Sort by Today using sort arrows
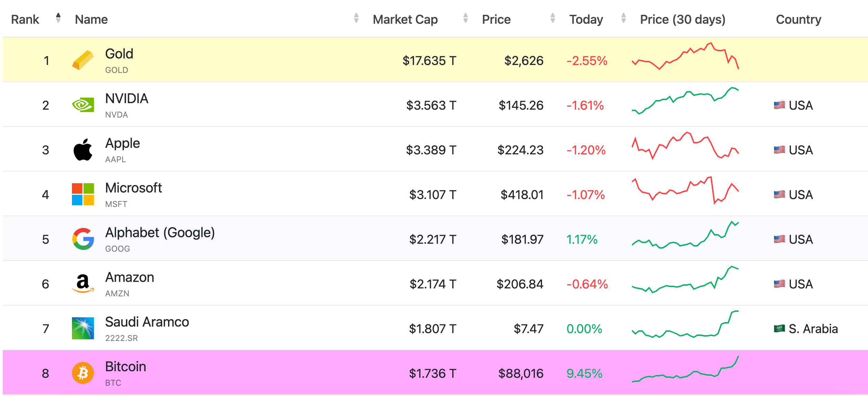 [x=623, y=18]
